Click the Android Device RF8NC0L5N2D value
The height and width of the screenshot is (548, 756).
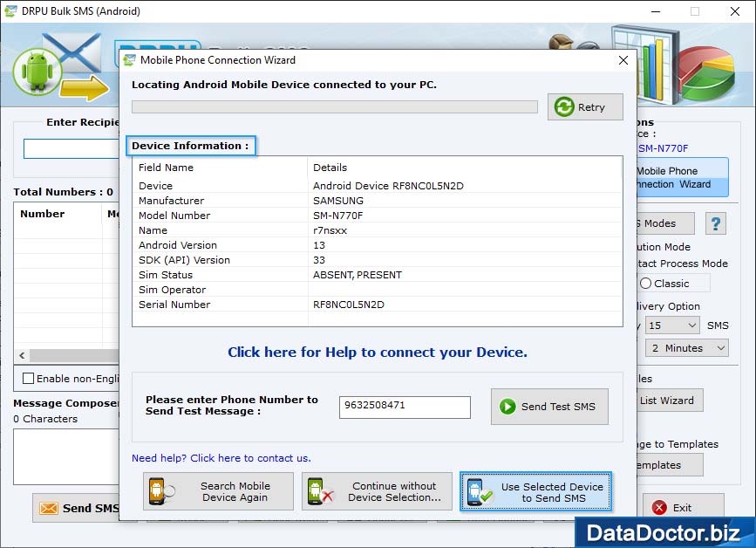pyautogui.click(x=388, y=186)
